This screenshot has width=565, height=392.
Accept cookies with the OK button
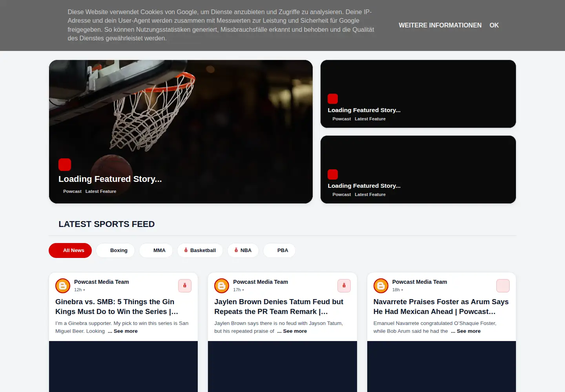(494, 25)
